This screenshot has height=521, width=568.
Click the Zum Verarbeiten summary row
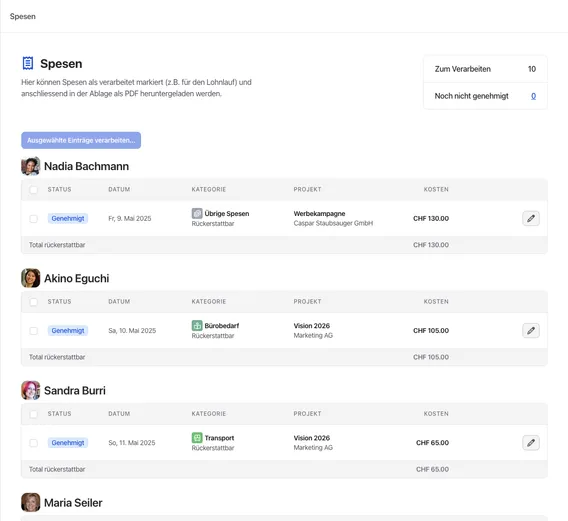coord(485,69)
